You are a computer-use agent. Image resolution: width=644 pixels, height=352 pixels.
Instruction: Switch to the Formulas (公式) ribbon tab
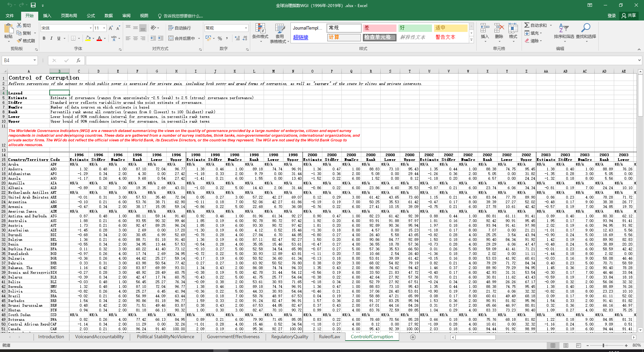tap(91, 15)
